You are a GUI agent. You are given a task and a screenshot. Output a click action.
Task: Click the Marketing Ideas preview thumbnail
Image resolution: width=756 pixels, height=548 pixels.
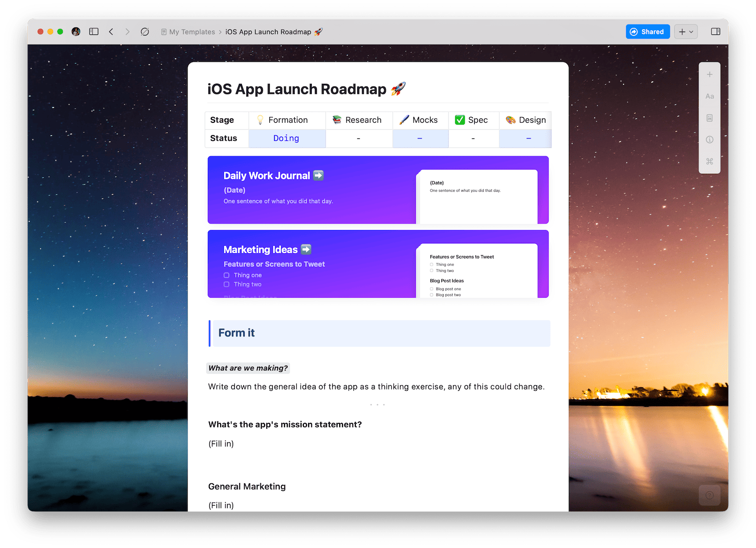[x=477, y=271]
